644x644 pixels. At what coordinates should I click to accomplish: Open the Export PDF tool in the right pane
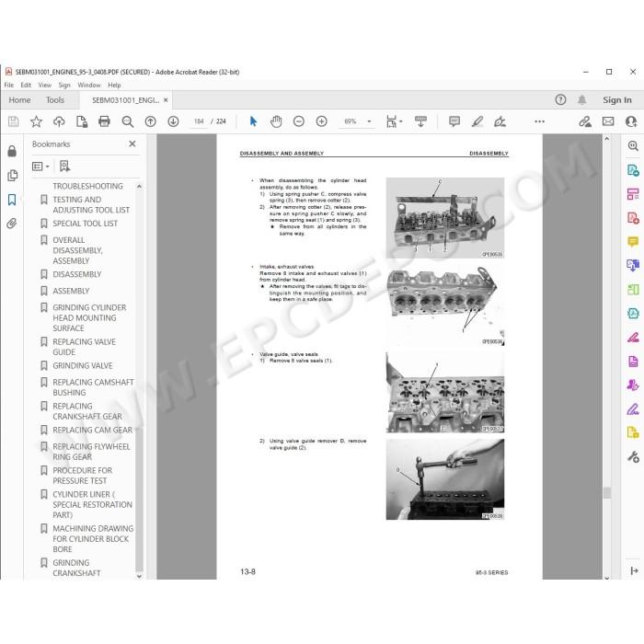(x=633, y=169)
